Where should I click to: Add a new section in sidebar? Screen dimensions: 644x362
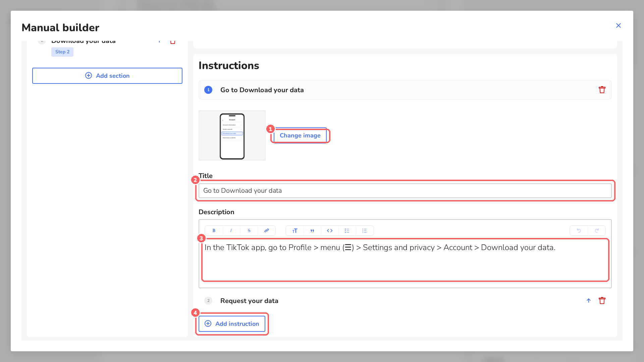point(107,76)
